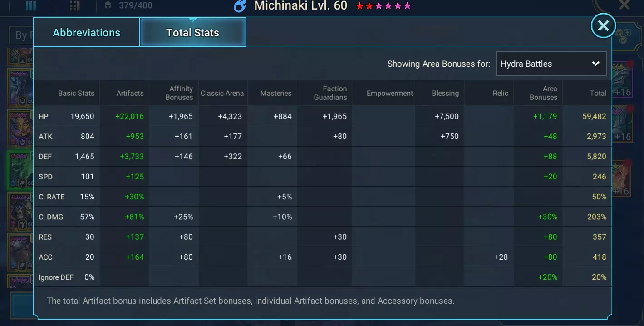Click the C. RATE row label
The width and height of the screenshot is (644, 326).
pyautogui.click(x=52, y=197)
